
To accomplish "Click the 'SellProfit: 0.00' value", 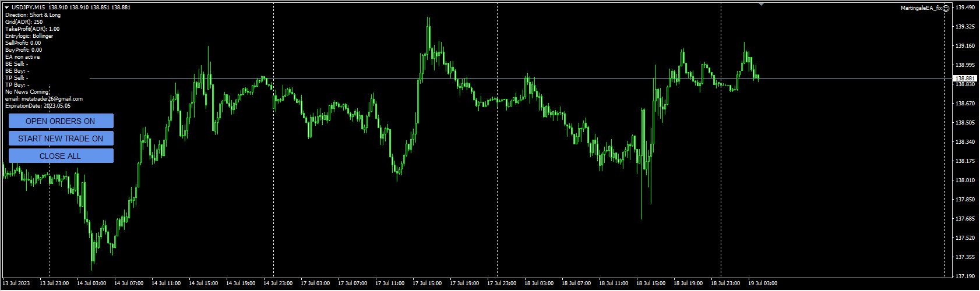I will click(23, 43).
